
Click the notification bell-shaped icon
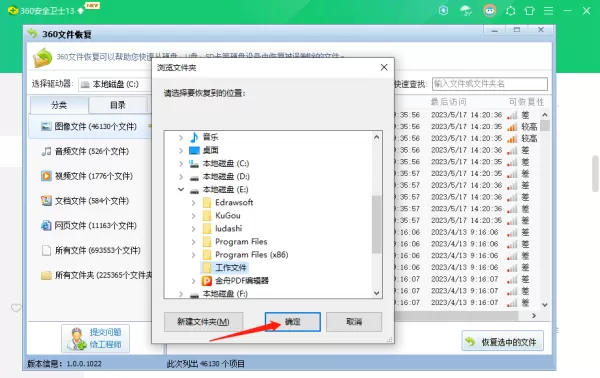[510, 11]
